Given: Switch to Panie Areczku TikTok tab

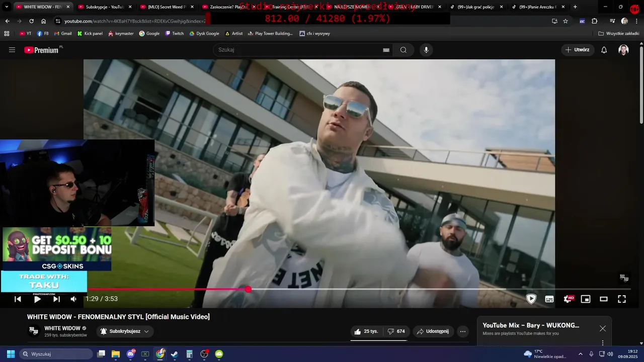Looking at the screenshot, I should click(x=538, y=7).
